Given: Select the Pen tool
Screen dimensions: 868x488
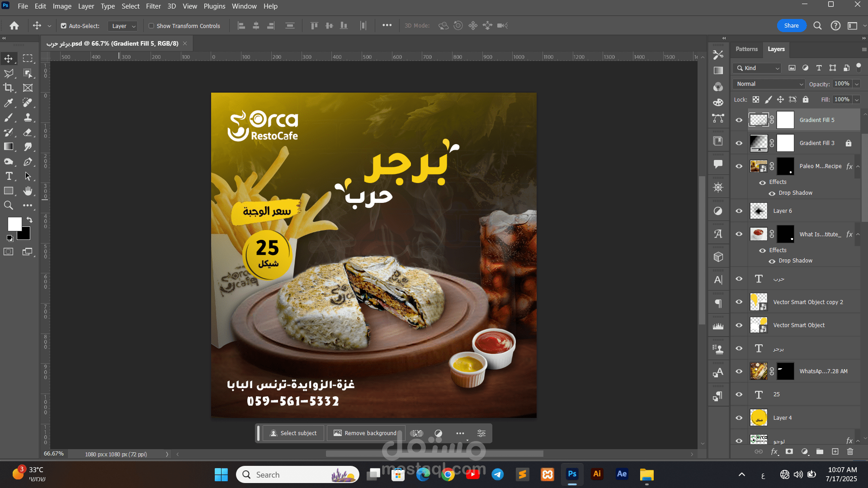Looking at the screenshot, I should coord(28,161).
